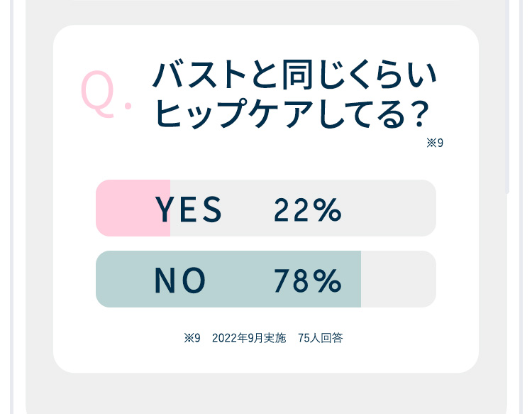This screenshot has height=414, width=532.
Task: Click the unfilled gray end of the YES bar
Action: click(x=303, y=208)
